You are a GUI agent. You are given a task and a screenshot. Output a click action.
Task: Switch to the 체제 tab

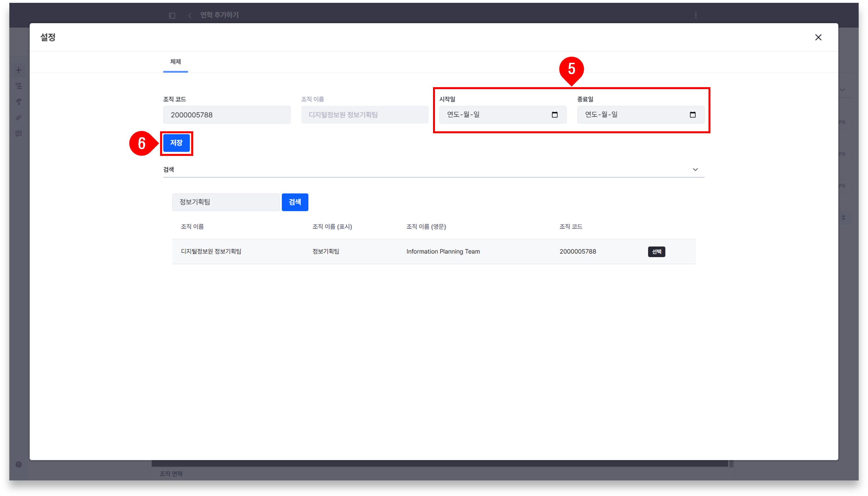(175, 62)
